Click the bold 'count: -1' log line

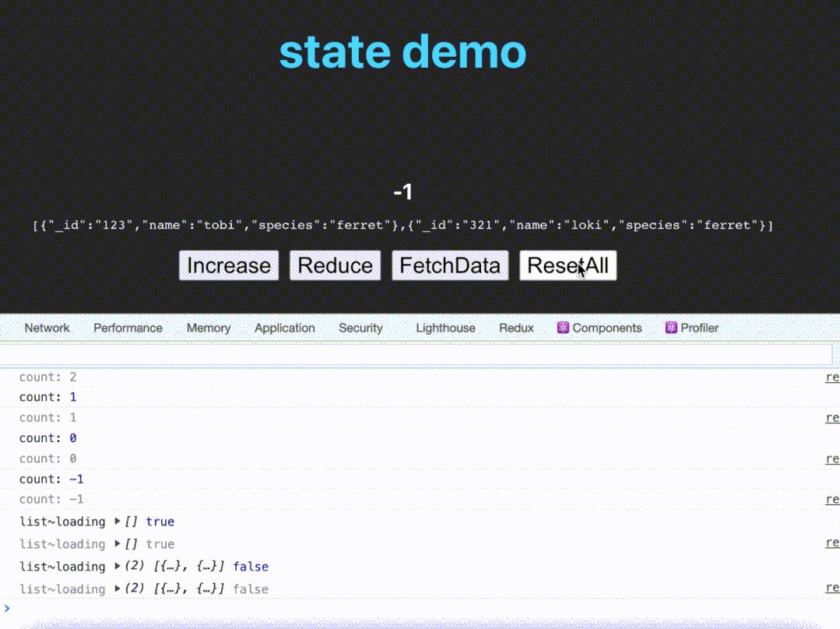pos(51,479)
